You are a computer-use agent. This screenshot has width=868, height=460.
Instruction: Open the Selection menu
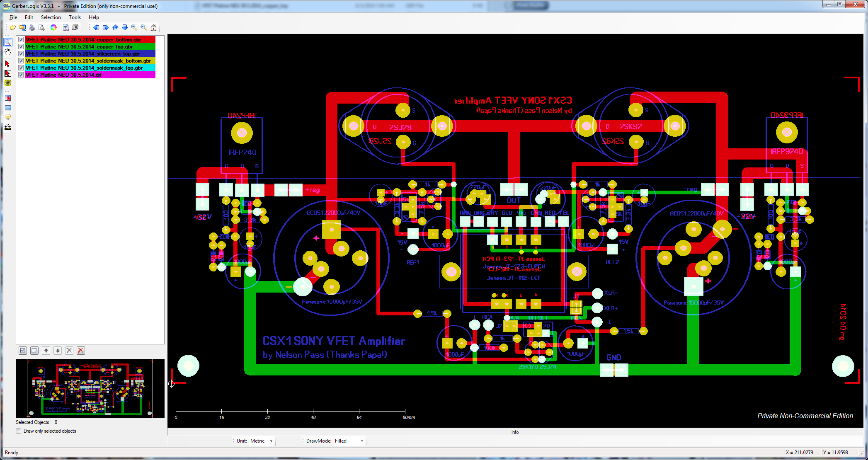(x=51, y=17)
